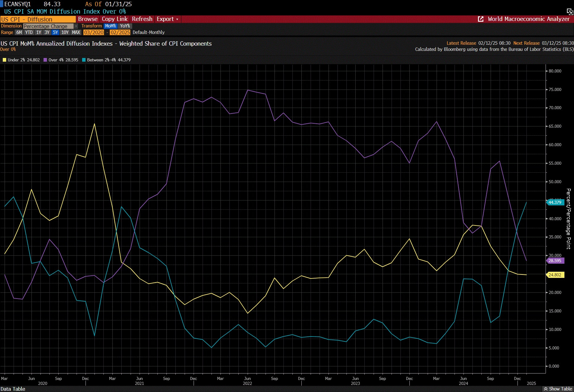The width and height of the screenshot is (574, 392).
Task: Click the start date field 03/2020
Action: click(x=94, y=32)
